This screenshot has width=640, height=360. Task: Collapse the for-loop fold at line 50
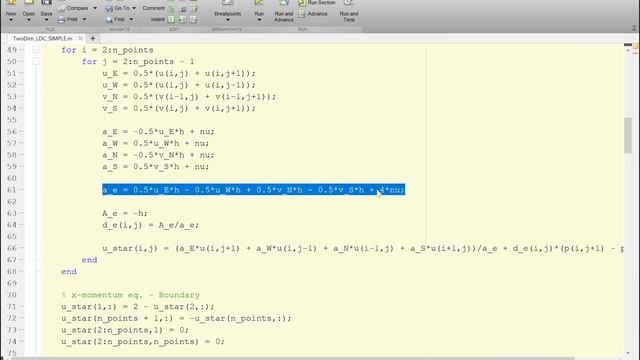(36, 62)
